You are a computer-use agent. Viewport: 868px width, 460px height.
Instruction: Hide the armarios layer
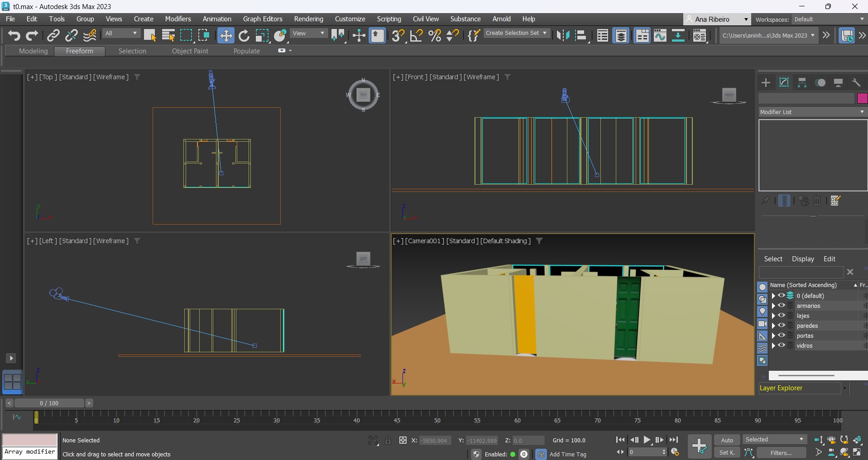(x=782, y=306)
